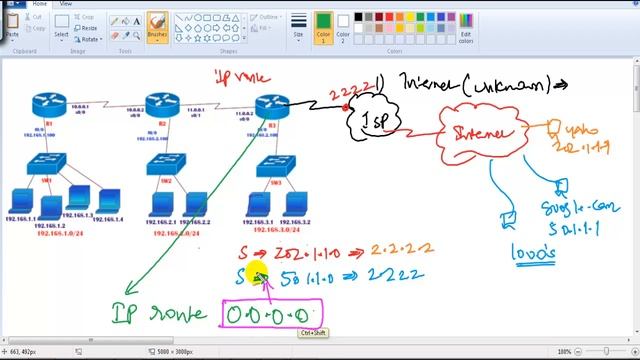Screen dimensions: 640x360
Task: Switch to the Home ribbon tab
Action: click(x=40, y=4)
